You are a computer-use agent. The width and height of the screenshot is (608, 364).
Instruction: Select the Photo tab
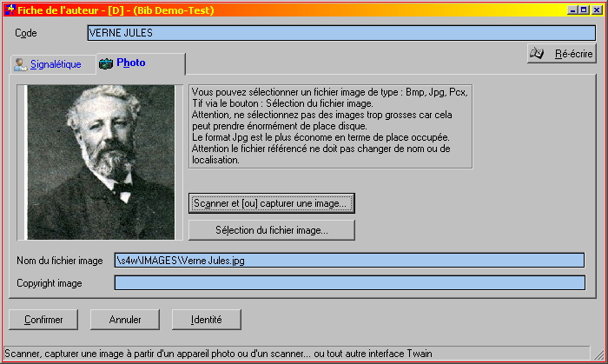click(141, 63)
